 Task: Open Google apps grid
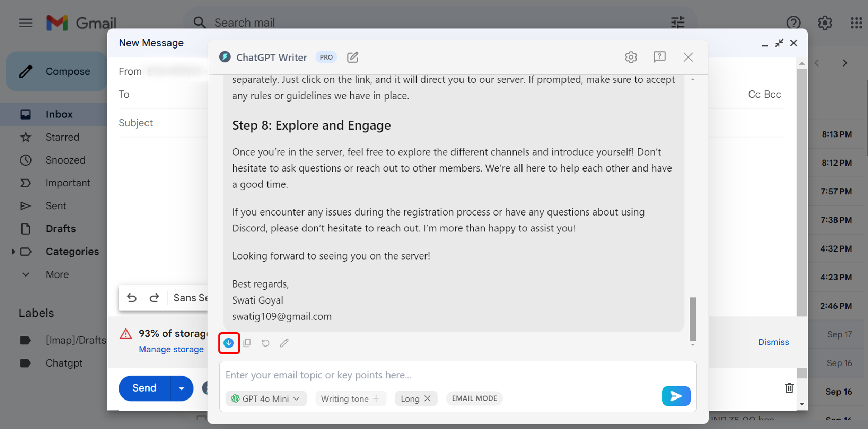[x=856, y=23]
